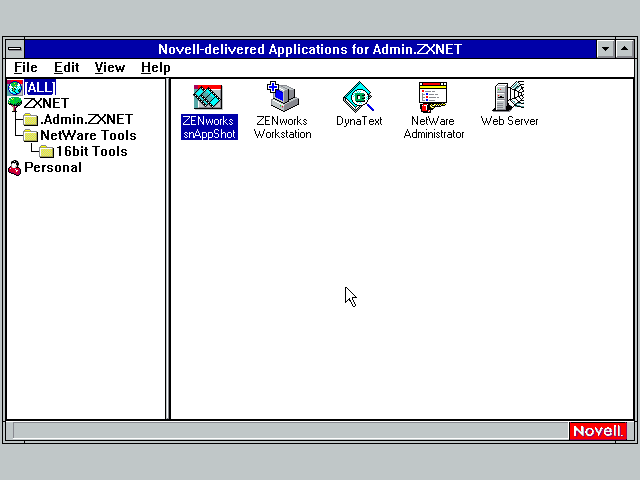Select NetWare Tools in the tree
Viewport: 640px width, 480px height.
(88, 135)
